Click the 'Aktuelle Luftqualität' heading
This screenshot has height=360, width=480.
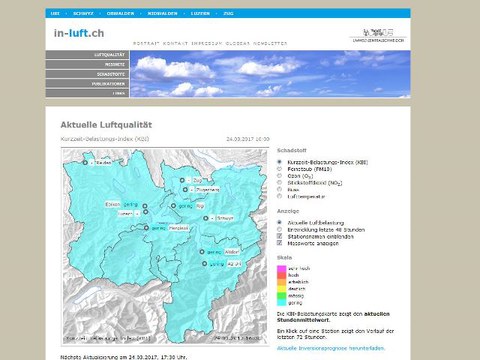click(x=106, y=125)
